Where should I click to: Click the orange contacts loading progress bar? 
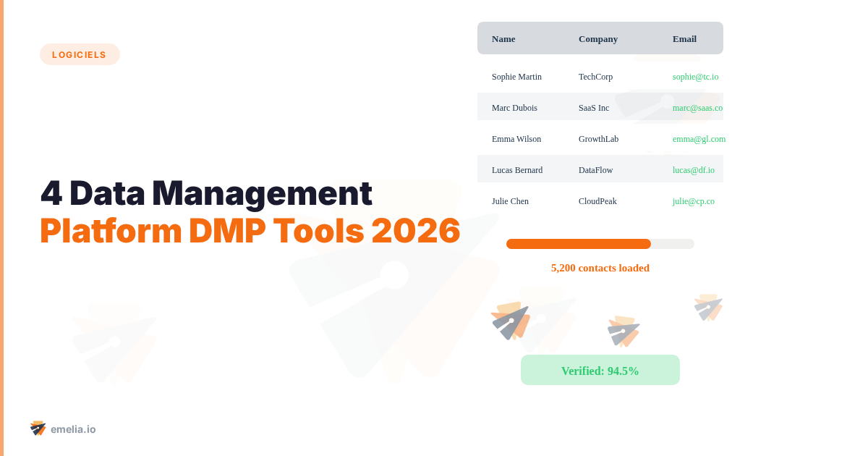tap(579, 243)
